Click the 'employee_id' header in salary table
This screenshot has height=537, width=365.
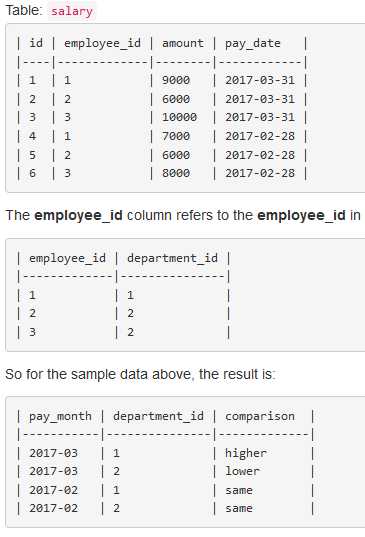[102, 43]
